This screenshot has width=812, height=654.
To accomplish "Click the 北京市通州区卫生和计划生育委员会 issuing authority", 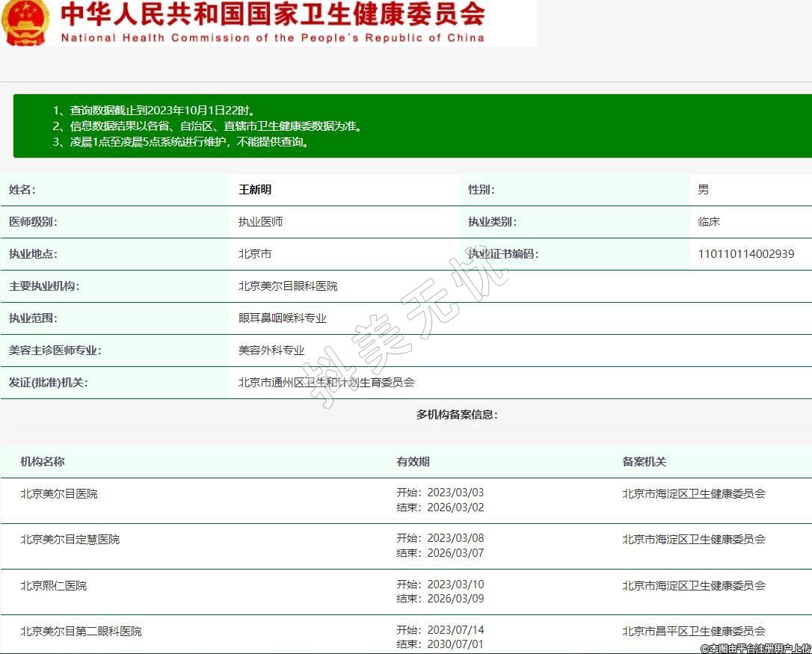I will 326,383.
